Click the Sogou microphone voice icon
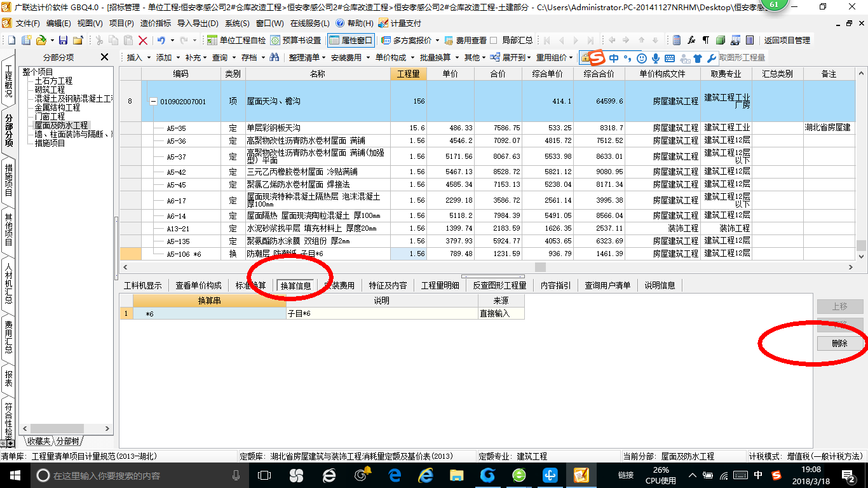This screenshot has width=868, height=488. pyautogui.click(x=656, y=58)
